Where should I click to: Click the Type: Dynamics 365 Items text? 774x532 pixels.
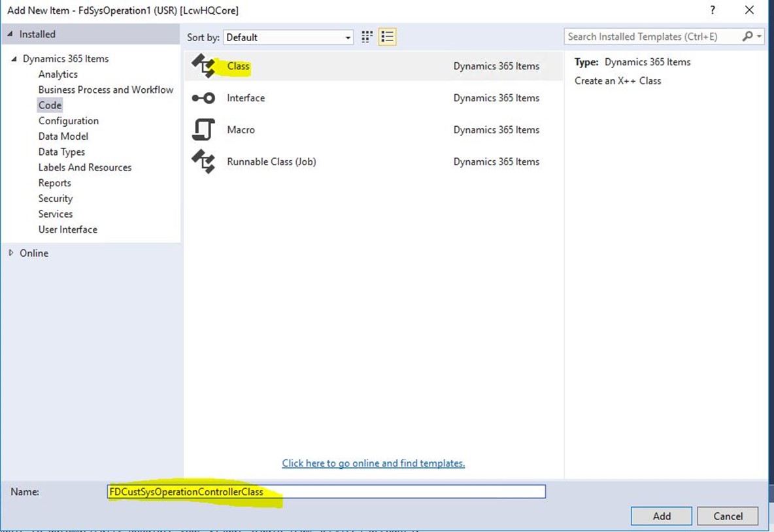point(632,62)
